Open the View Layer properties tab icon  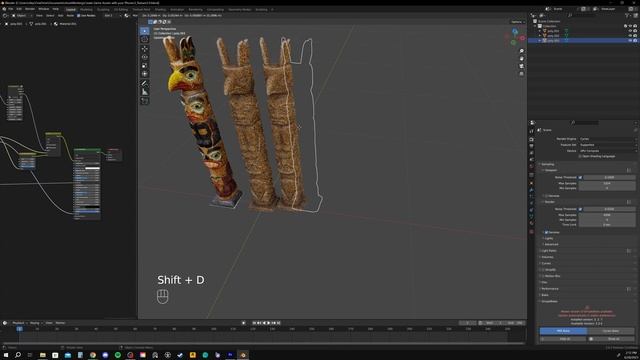(x=531, y=153)
